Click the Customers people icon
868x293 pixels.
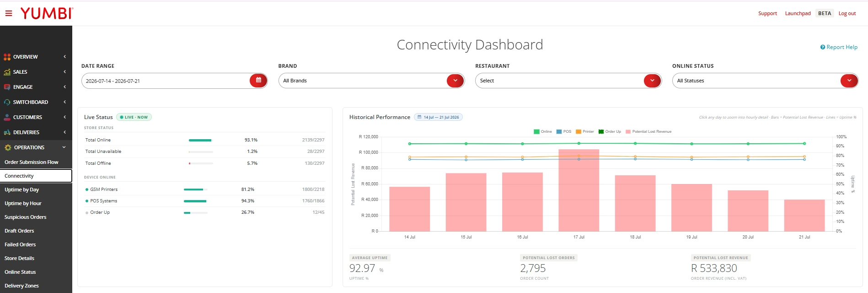point(7,117)
